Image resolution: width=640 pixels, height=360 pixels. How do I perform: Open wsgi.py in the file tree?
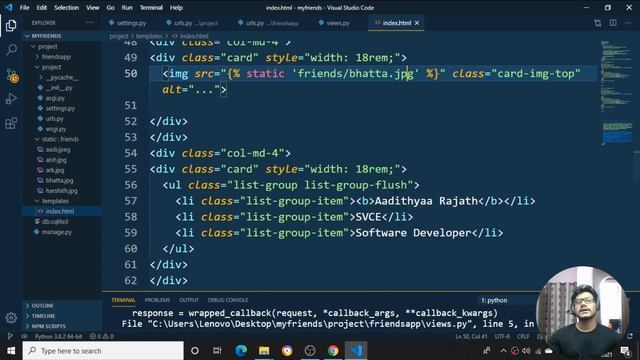click(x=56, y=129)
